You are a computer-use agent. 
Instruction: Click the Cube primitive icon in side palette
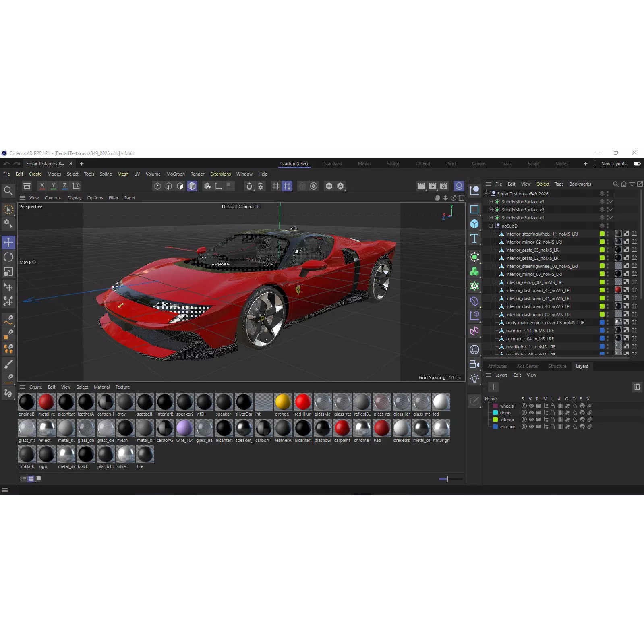tap(474, 224)
